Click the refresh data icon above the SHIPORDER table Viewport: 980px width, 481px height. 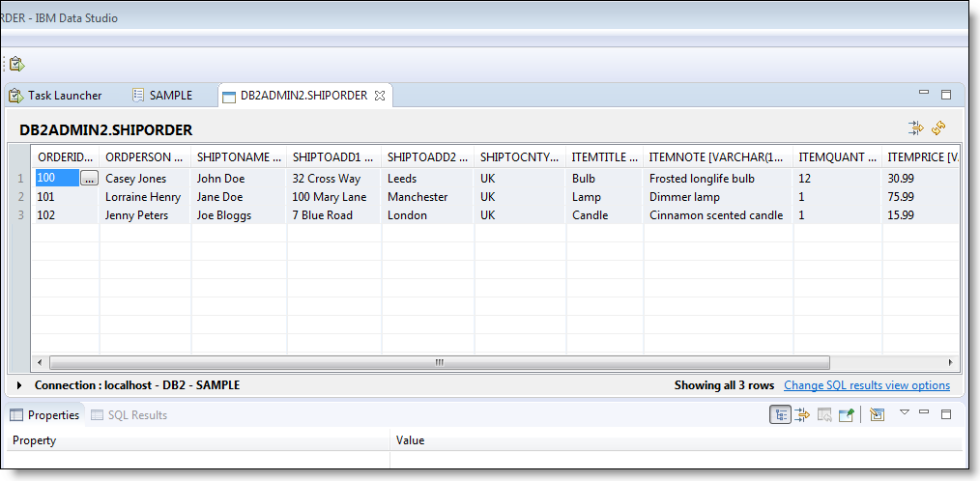pyautogui.click(x=938, y=128)
